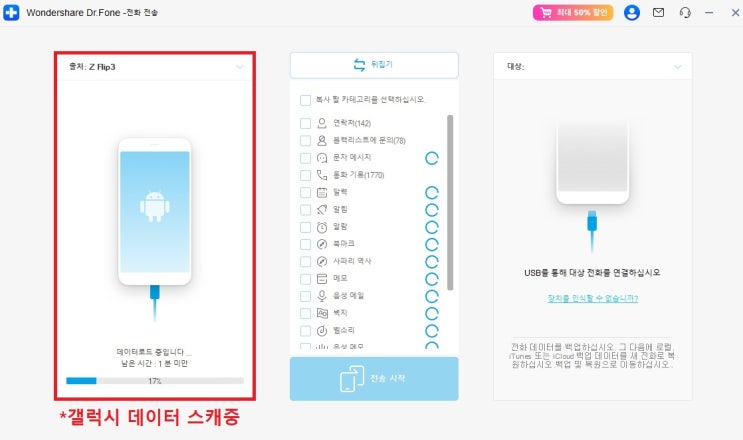Screen dimensions: 743x440
Task: Open the 50% discount cart banner
Action: [x=573, y=12]
